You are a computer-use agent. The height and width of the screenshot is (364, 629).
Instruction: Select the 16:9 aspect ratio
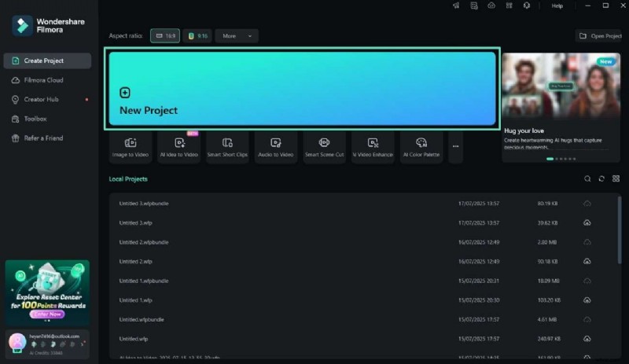pyautogui.click(x=165, y=35)
